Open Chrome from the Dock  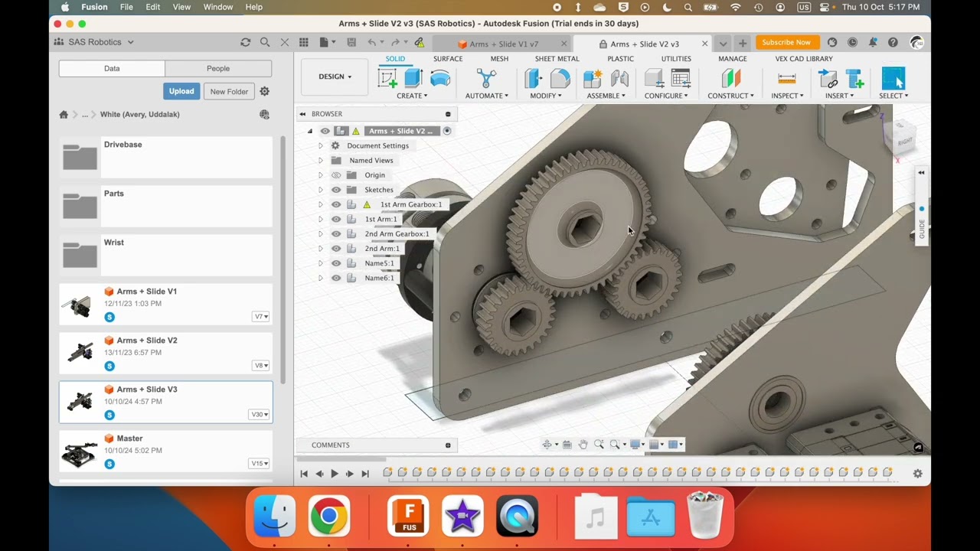329,516
